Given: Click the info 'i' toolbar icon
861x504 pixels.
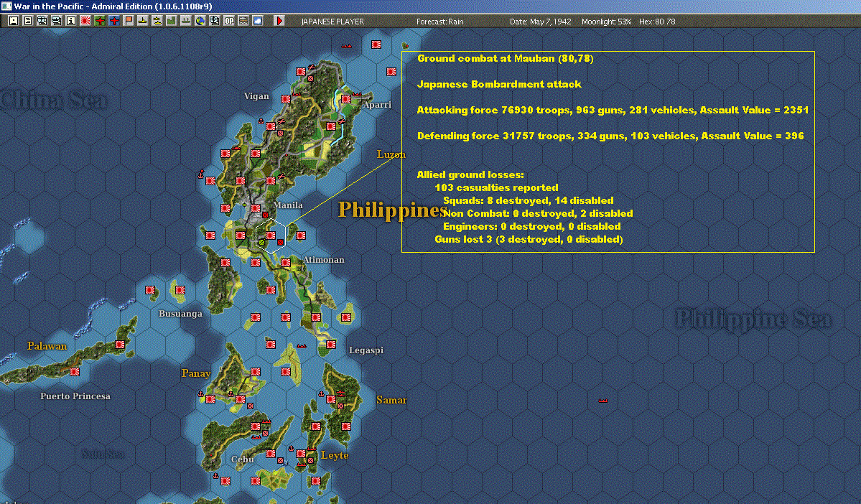Looking at the screenshot, I should (x=71, y=21).
